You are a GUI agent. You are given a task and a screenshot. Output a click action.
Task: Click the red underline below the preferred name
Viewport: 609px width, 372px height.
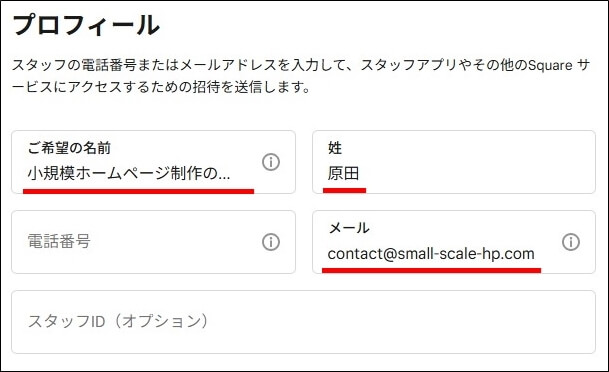pyautogui.click(x=138, y=191)
